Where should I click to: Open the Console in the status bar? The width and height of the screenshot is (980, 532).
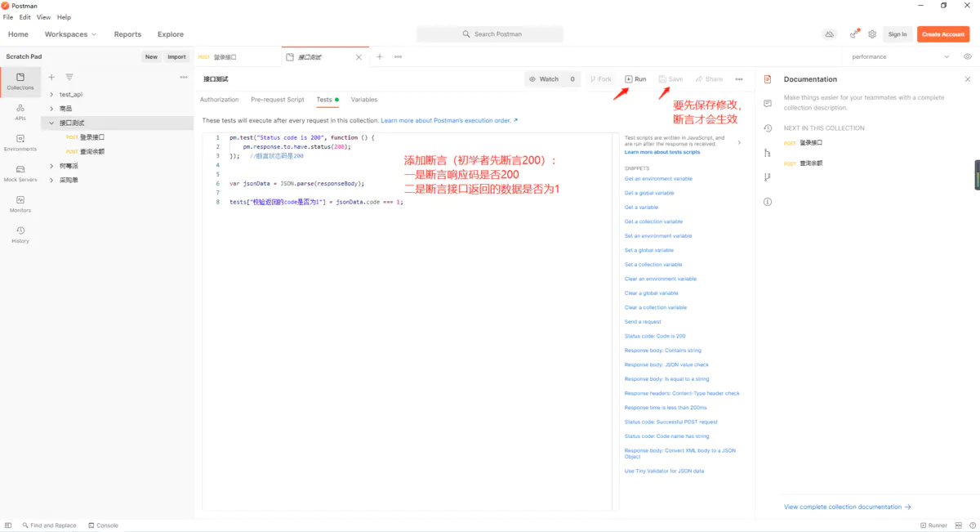(x=103, y=525)
